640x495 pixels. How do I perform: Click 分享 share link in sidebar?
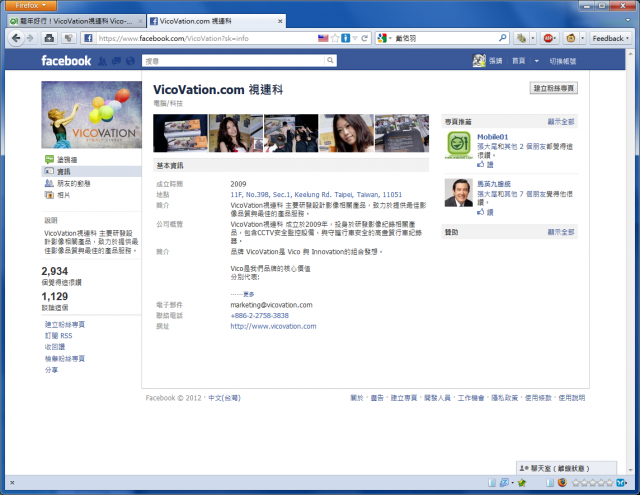51,370
